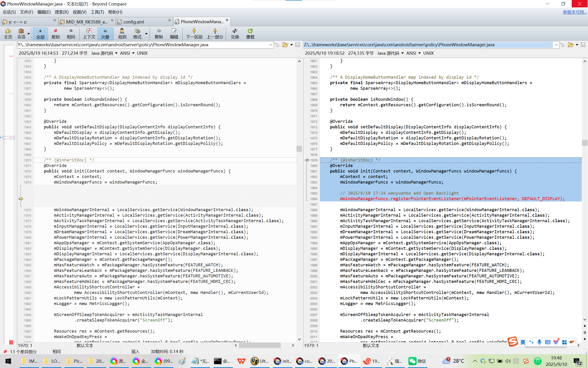Image resolution: width=588 pixels, height=368 pixels.
Task: Toggle the 差别 differences-only filter
Action: point(55,34)
